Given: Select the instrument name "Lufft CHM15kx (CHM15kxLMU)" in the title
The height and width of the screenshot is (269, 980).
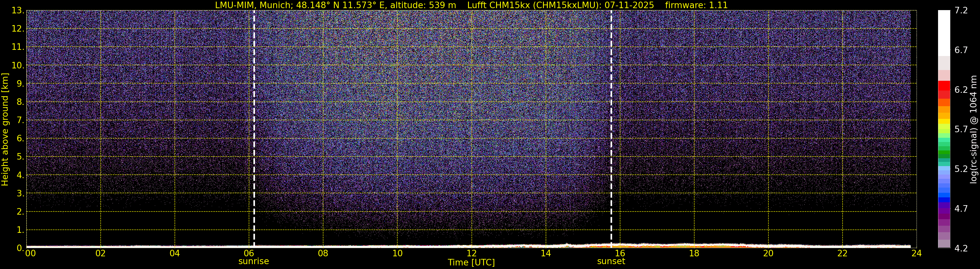Looking at the screenshot, I should [x=534, y=5].
